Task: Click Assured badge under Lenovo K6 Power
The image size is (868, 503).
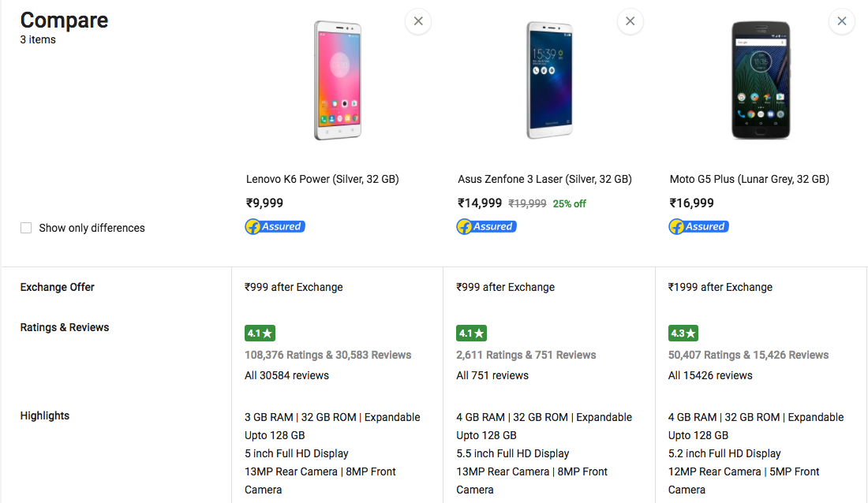Action: tap(275, 226)
